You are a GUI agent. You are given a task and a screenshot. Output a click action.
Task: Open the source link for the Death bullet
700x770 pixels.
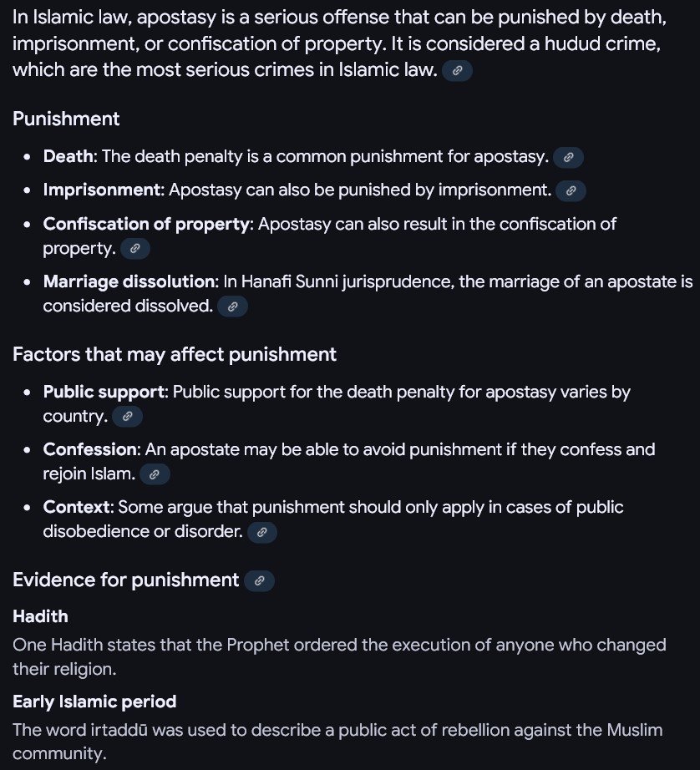(568, 156)
